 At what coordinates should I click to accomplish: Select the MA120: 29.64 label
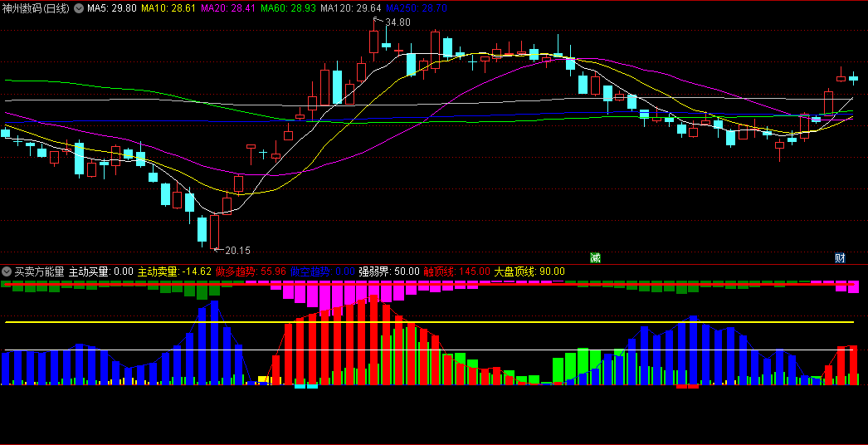(x=350, y=8)
